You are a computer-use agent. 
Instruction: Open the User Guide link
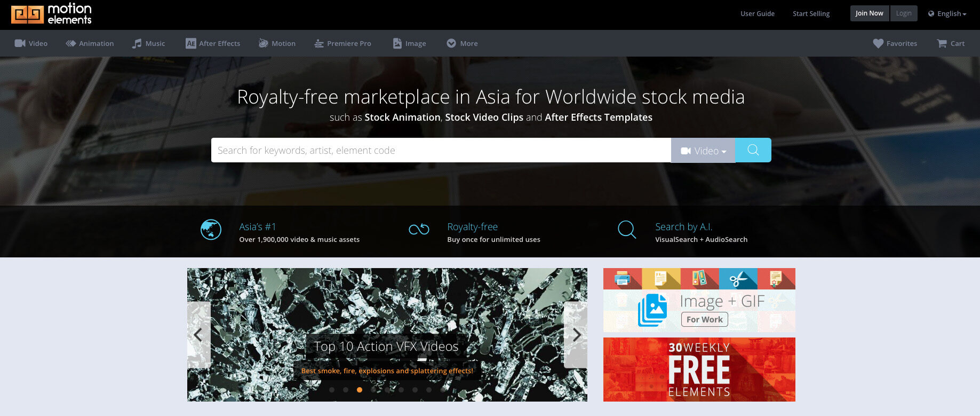pyautogui.click(x=758, y=14)
